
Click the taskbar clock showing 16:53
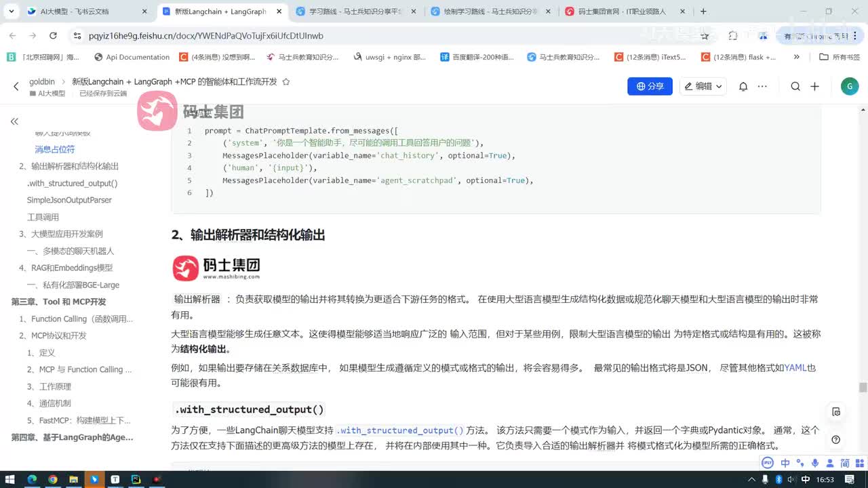click(x=825, y=479)
